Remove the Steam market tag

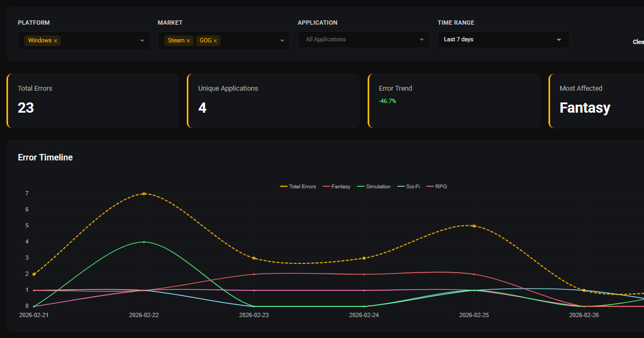pos(188,41)
